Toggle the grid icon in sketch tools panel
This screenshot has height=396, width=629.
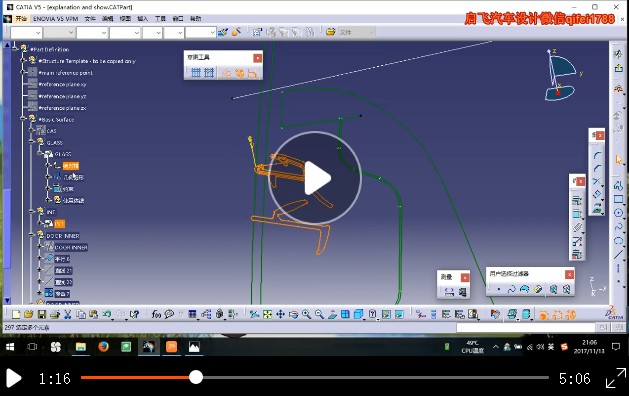(x=196, y=73)
